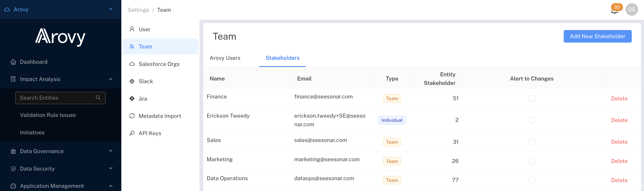This screenshot has width=644, height=191.
Task: Click the Type column header
Action: click(392, 79)
